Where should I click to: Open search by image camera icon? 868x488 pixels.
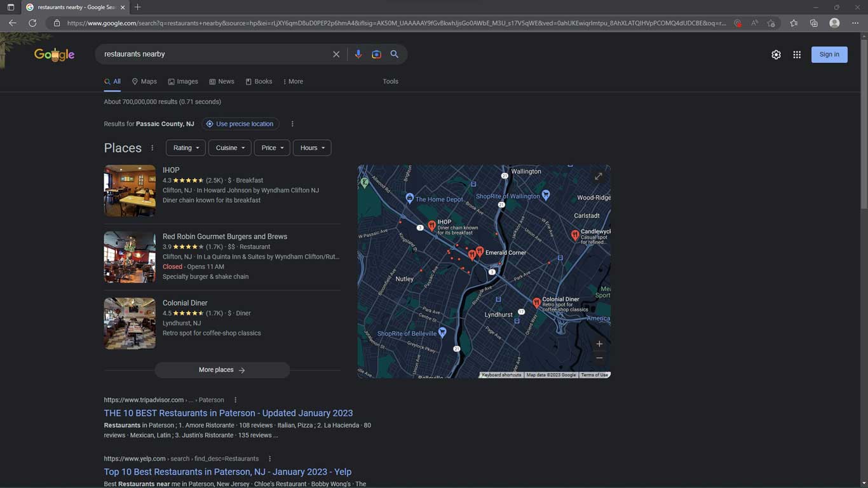(x=376, y=55)
